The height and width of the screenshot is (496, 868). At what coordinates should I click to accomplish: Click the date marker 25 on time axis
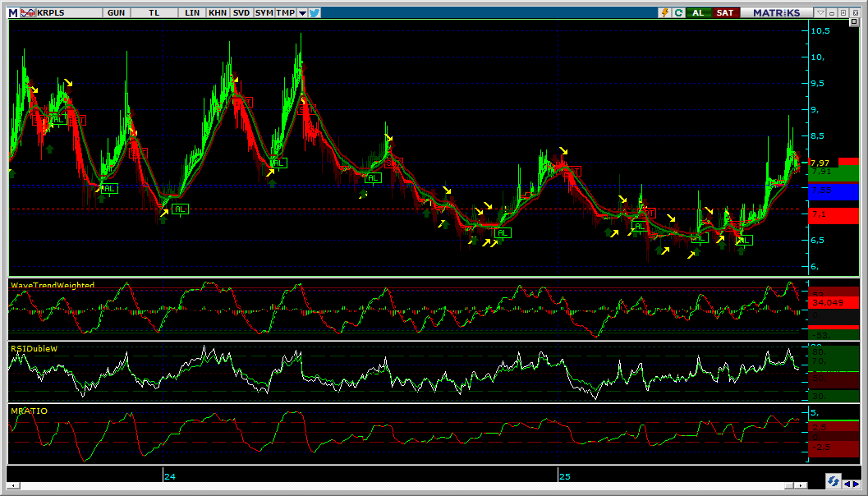click(564, 476)
